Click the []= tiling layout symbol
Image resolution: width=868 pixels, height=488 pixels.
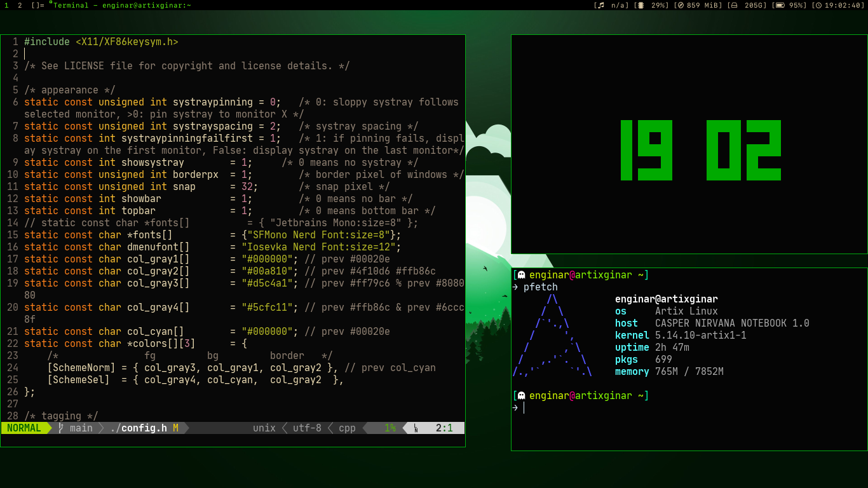point(37,5)
